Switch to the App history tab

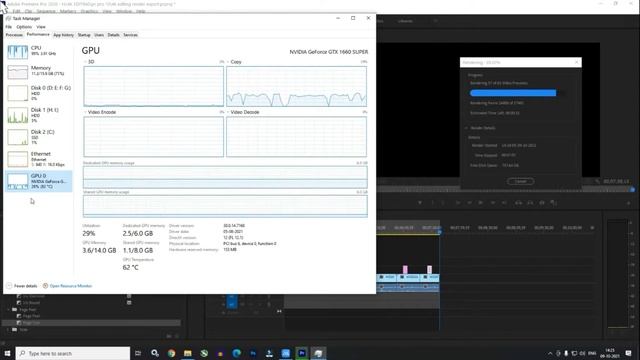coord(64,35)
